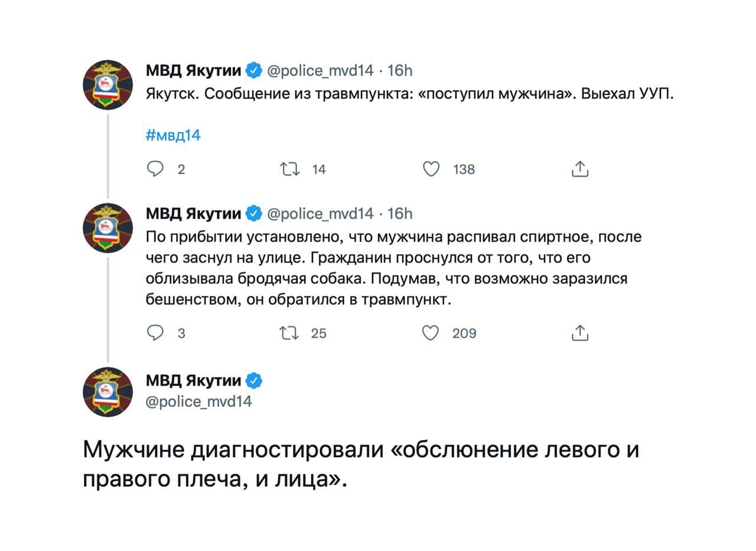Screen dimensions: 756x551
Task: Like the second tweet with 209 likes
Action: [432, 333]
